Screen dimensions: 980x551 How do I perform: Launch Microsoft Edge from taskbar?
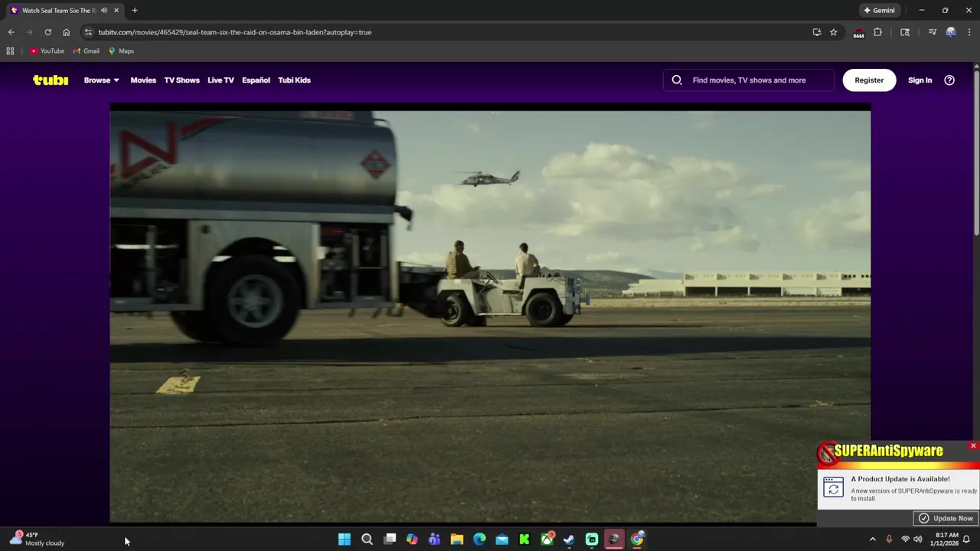pyautogui.click(x=479, y=540)
